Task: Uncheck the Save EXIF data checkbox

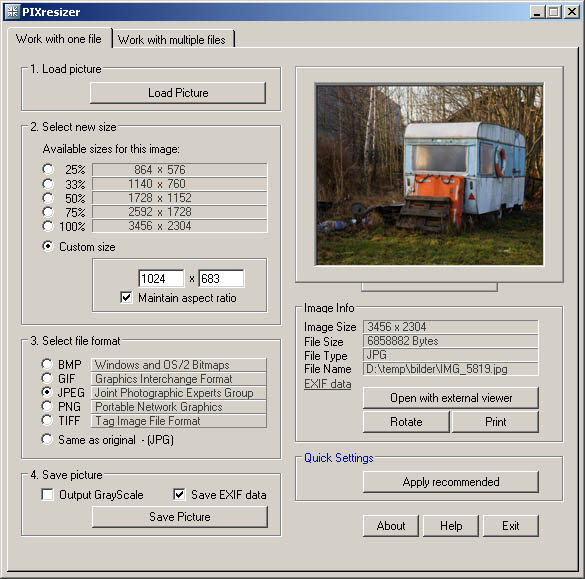Action: coord(179,495)
